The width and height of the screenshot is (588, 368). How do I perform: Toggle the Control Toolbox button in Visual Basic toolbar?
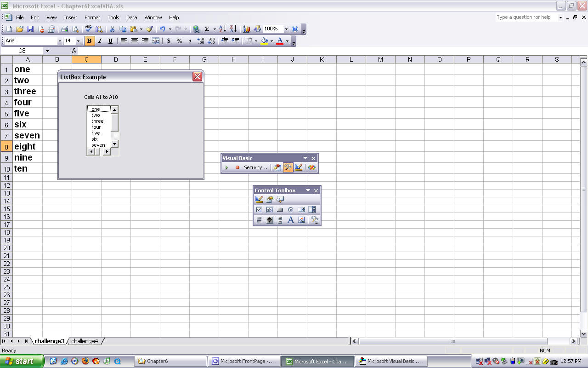(288, 167)
